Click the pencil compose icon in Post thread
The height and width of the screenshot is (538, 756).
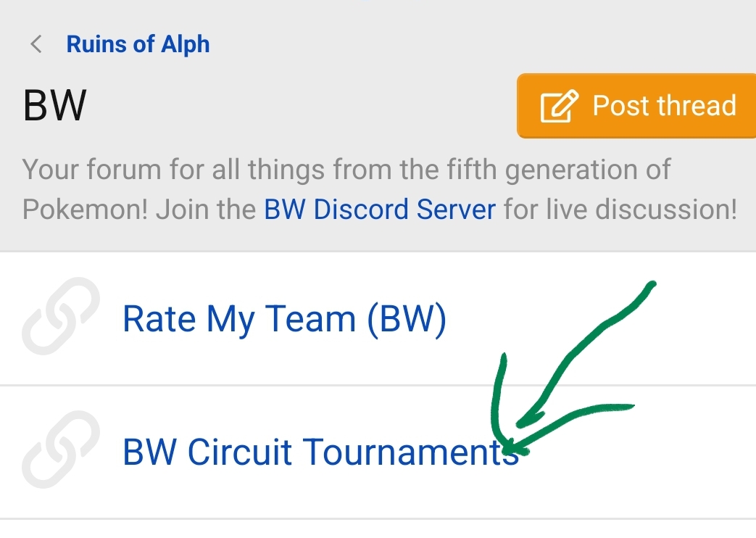[559, 107]
